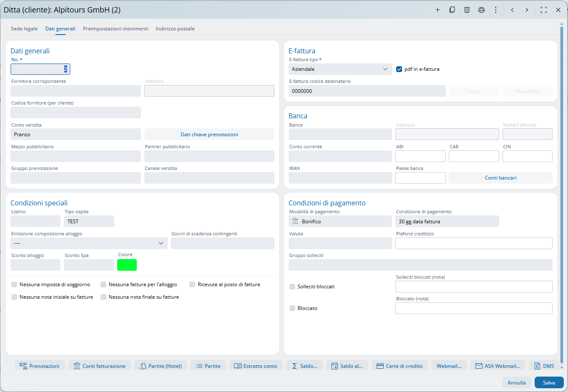Click the Plafond creditizio input field
Screen dimensions: 568x392
coord(473,243)
